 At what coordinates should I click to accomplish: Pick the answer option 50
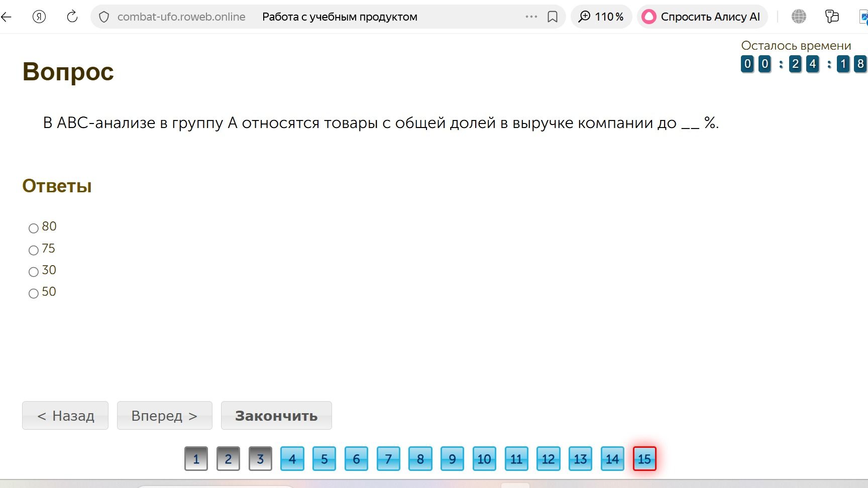coord(34,293)
